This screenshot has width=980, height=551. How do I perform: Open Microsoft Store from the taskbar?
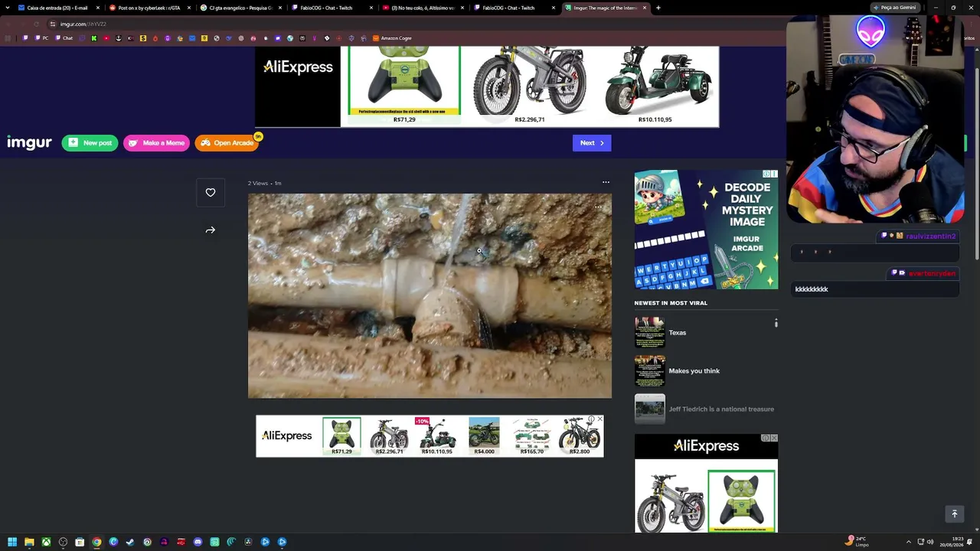click(80, 542)
